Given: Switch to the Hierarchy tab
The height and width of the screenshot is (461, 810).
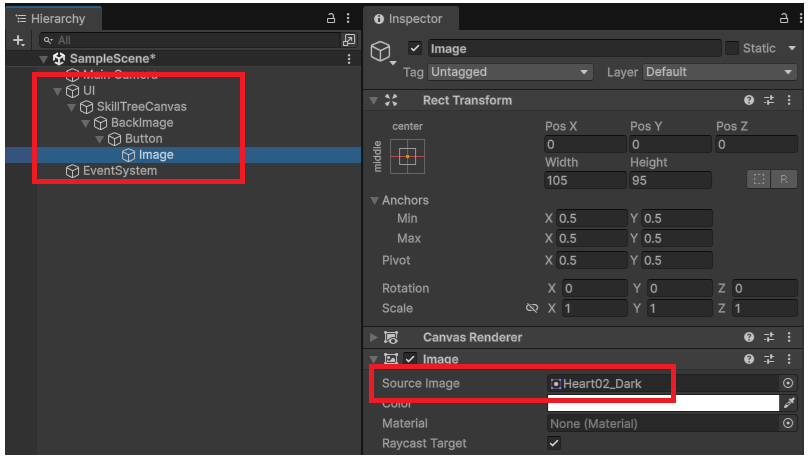Looking at the screenshot, I should (x=54, y=19).
